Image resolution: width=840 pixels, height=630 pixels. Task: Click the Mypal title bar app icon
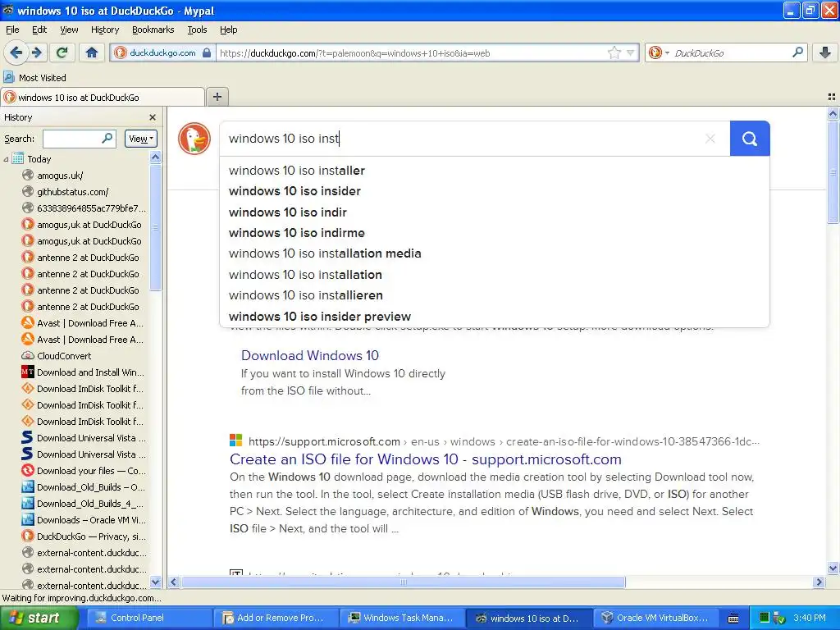8,10
